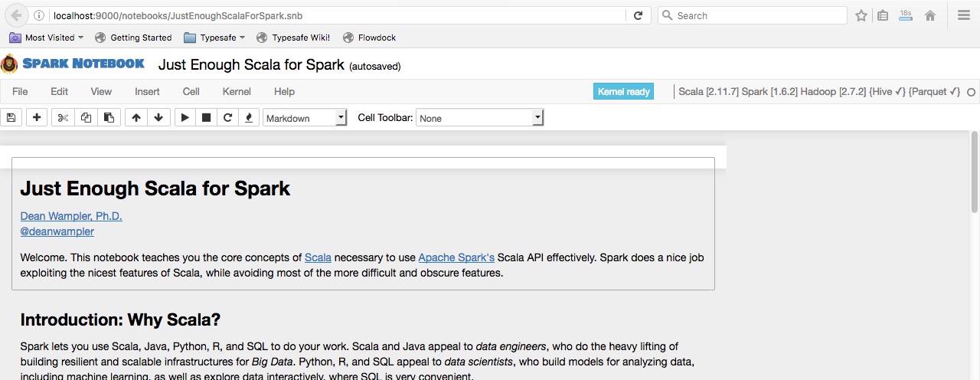Open the Edit menu
This screenshot has height=380, width=980.
pyautogui.click(x=60, y=91)
